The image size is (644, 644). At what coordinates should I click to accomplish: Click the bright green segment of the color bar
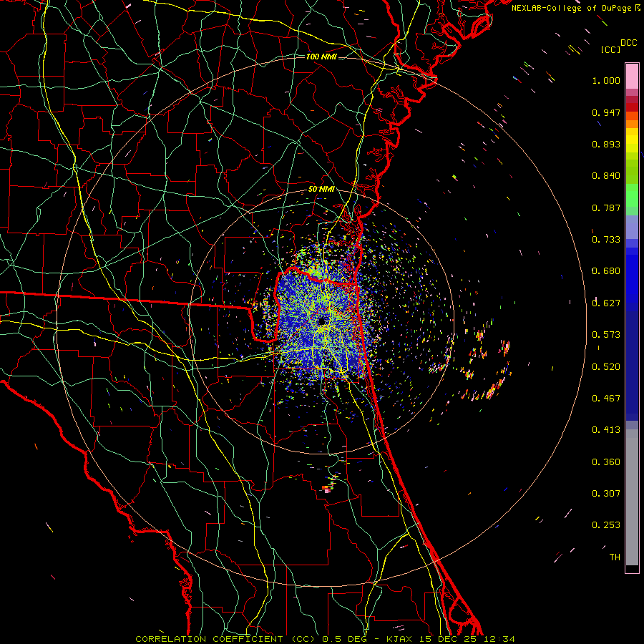click(632, 195)
